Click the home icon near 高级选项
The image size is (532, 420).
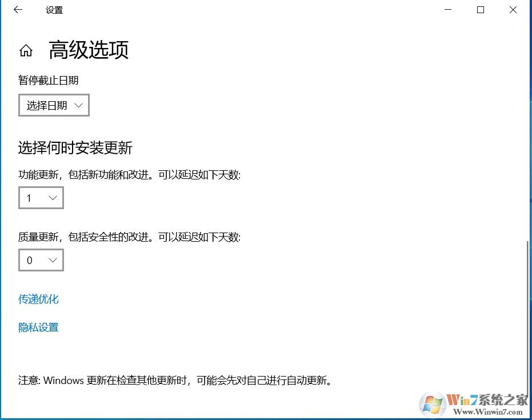coord(26,50)
